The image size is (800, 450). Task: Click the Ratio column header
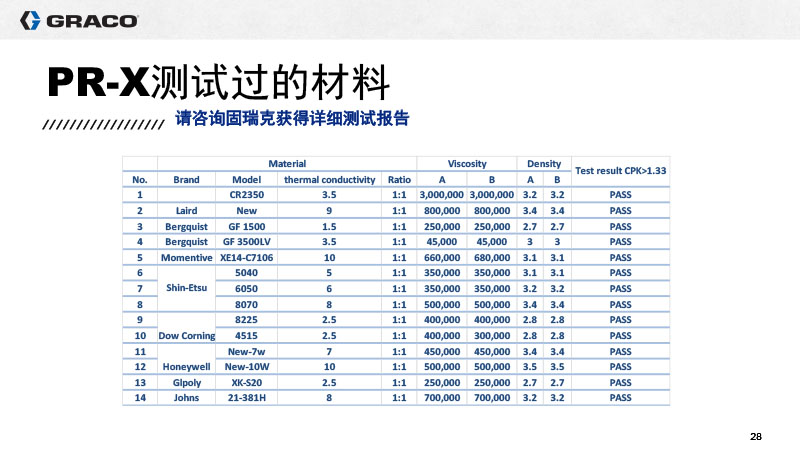point(399,180)
